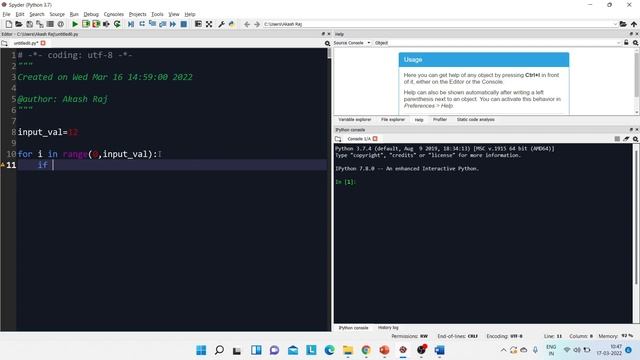Switch to Profiler tab

click(440, 120)
